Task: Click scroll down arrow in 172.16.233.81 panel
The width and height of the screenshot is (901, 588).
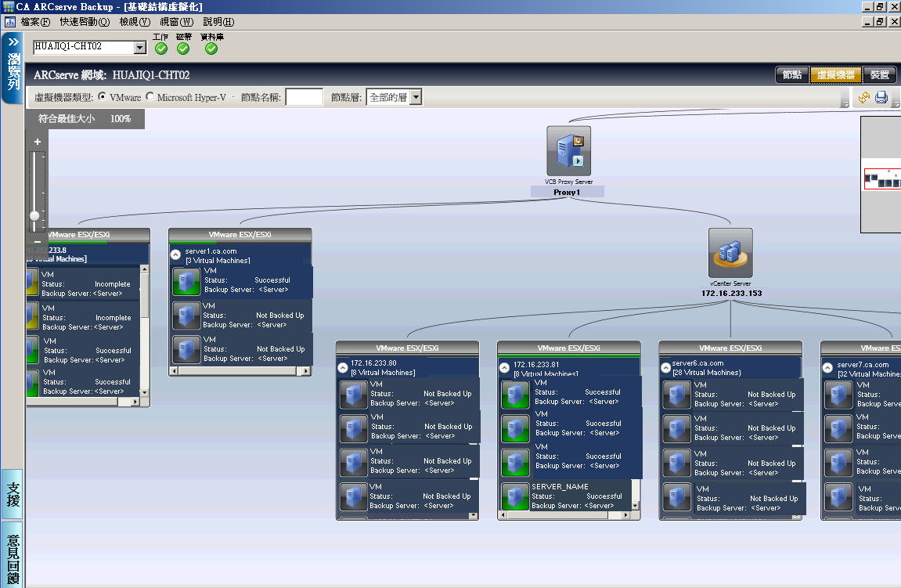Action: 635,506
